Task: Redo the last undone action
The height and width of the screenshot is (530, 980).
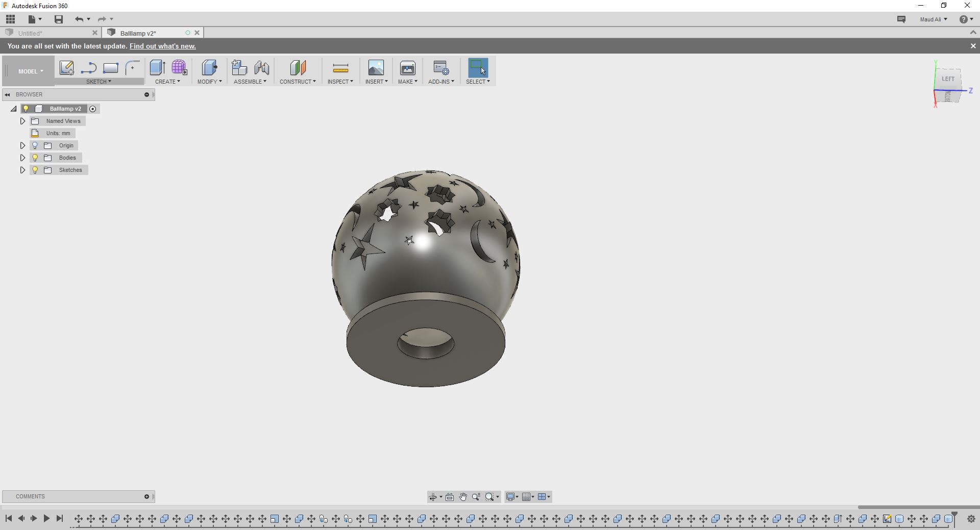Action: pos(102,19)
